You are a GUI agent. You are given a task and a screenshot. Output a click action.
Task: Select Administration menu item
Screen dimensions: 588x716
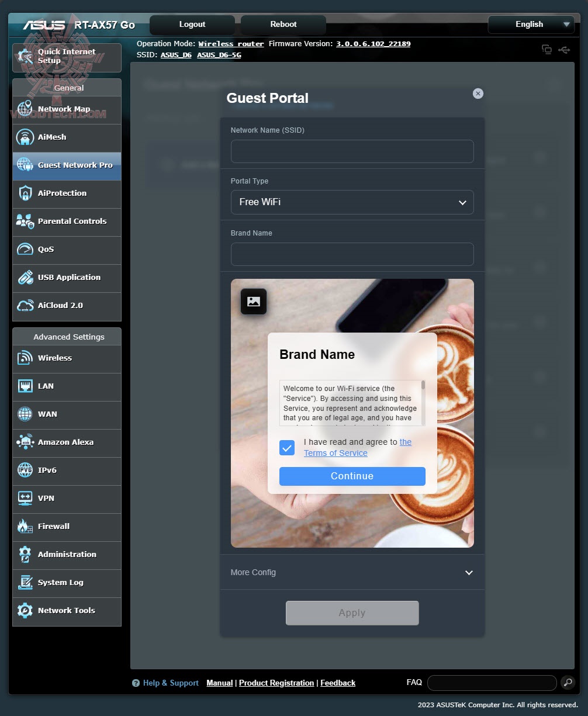point(67,555)
